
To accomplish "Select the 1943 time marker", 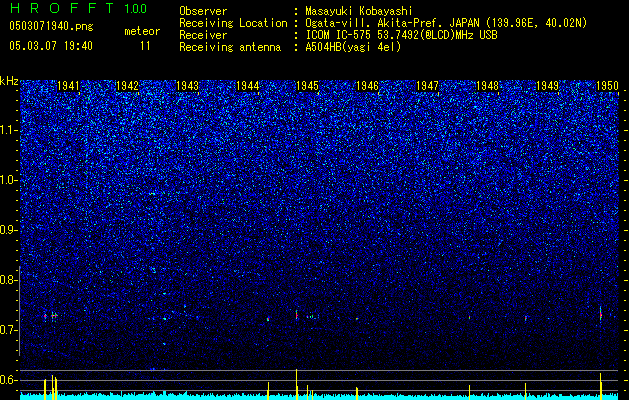I will (x=187, y=86).
